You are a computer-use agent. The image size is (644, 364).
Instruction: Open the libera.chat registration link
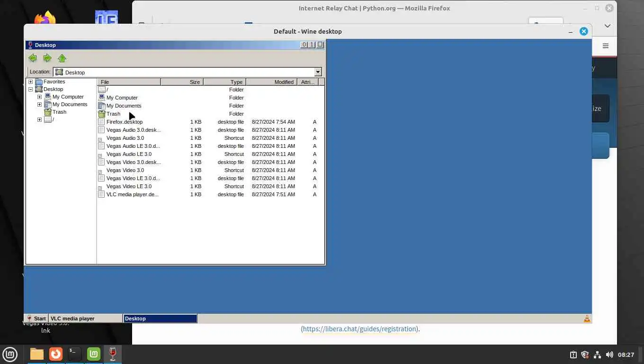tap(359, 328)
